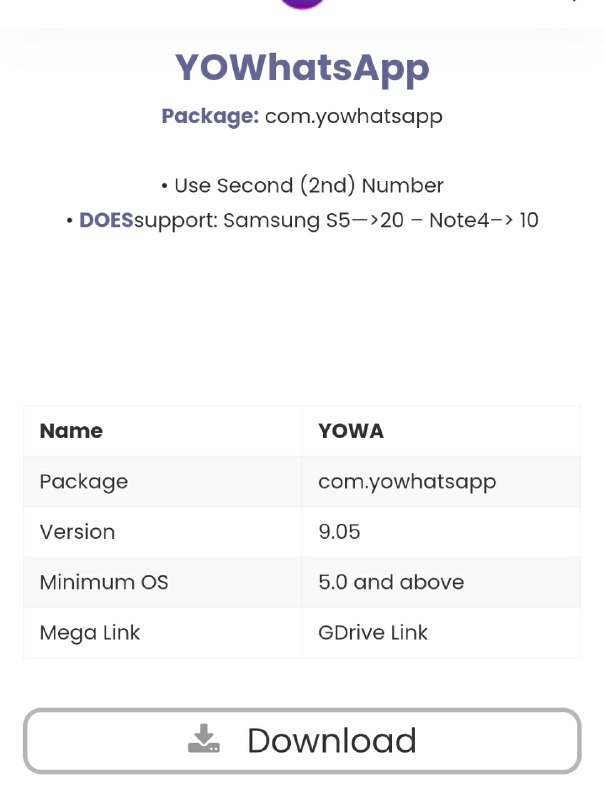Viewport: 604px width, 800px height.
Task: Click com.yowhatsapp text below the heading
Action: click(354, 117)
